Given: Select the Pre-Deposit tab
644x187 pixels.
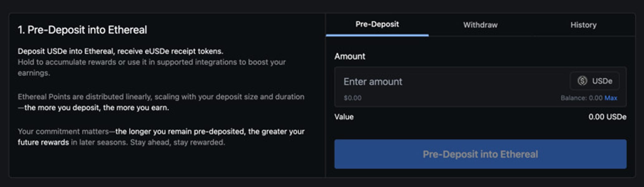Looking at the screenshot, I should (x=377, y=24).
